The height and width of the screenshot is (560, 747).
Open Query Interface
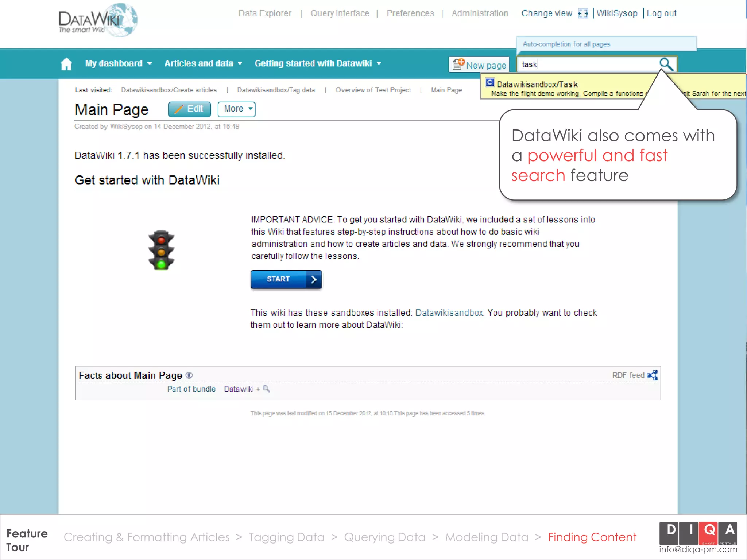tap(340, 13)
